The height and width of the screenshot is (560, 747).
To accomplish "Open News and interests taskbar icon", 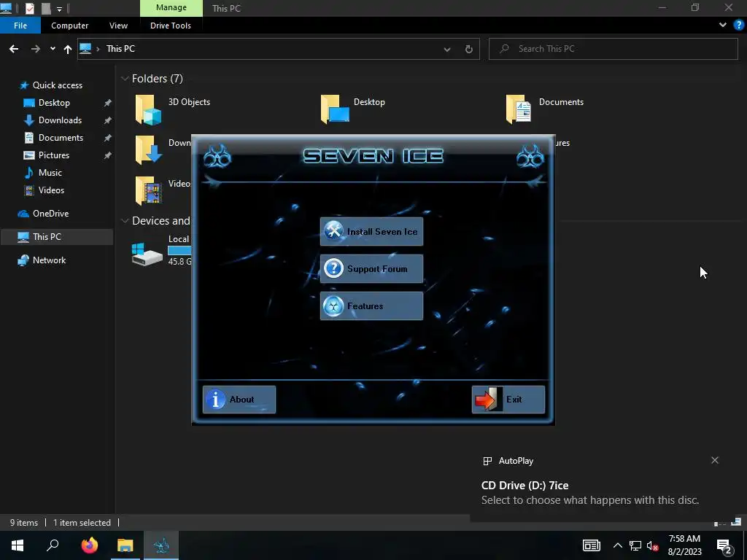I will (x=591, y=545).
